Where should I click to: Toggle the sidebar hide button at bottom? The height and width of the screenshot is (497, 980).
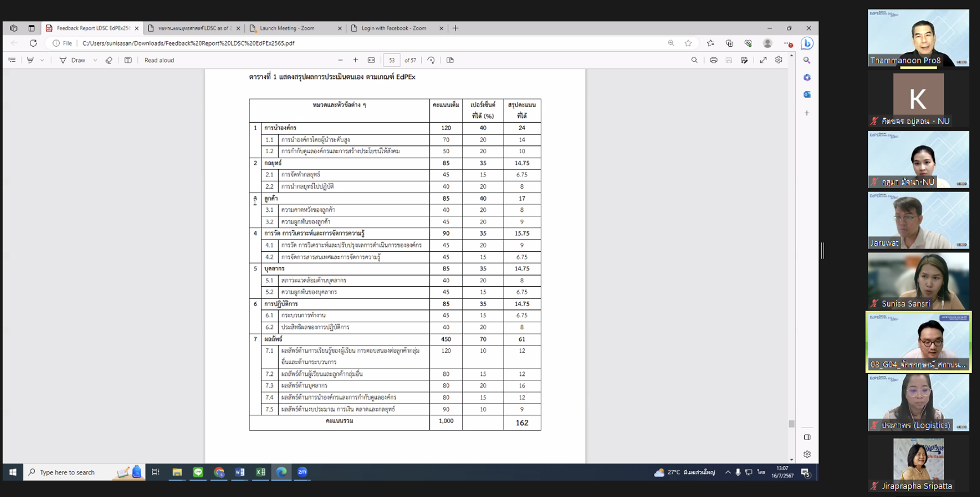pyautogui.click(x=807, y=437)
